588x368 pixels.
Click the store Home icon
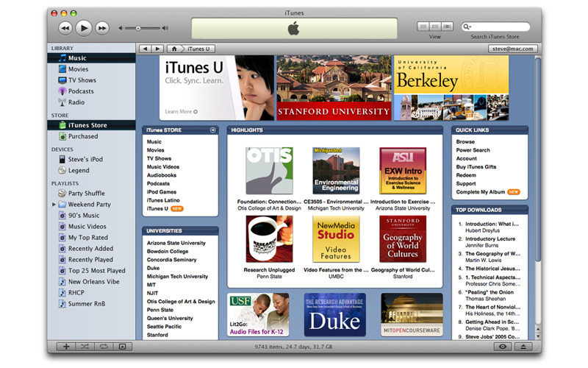pyautogui.click(x=174, y=49)
